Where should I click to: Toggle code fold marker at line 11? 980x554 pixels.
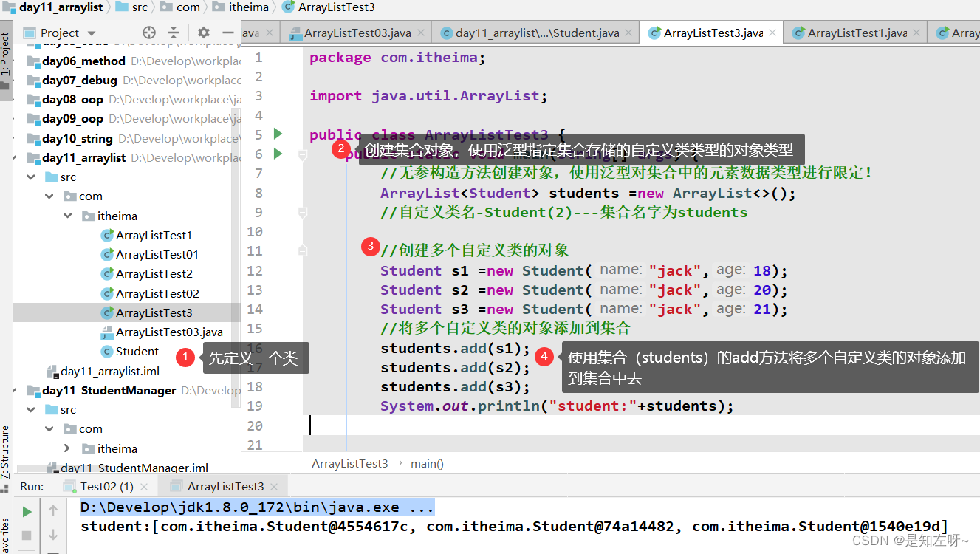coord(302,251)
